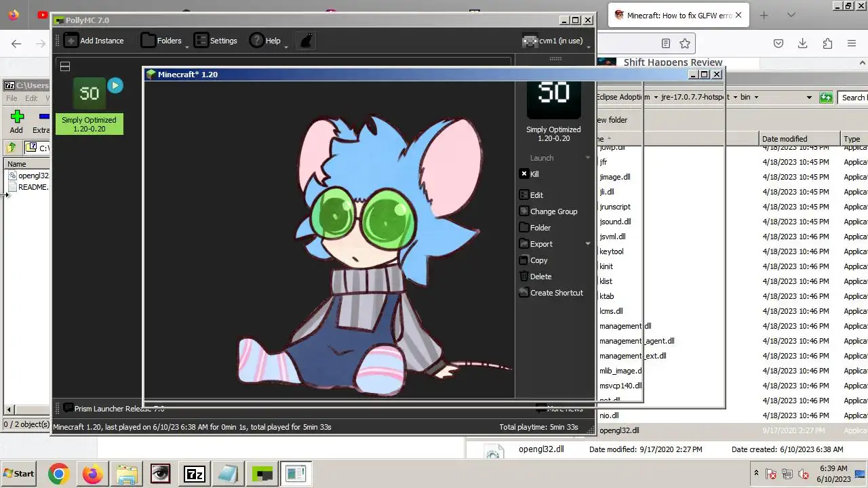This screenshot has height=488, width=868.
Task: Copy the instance via Copy action
Action: point(534,260)
